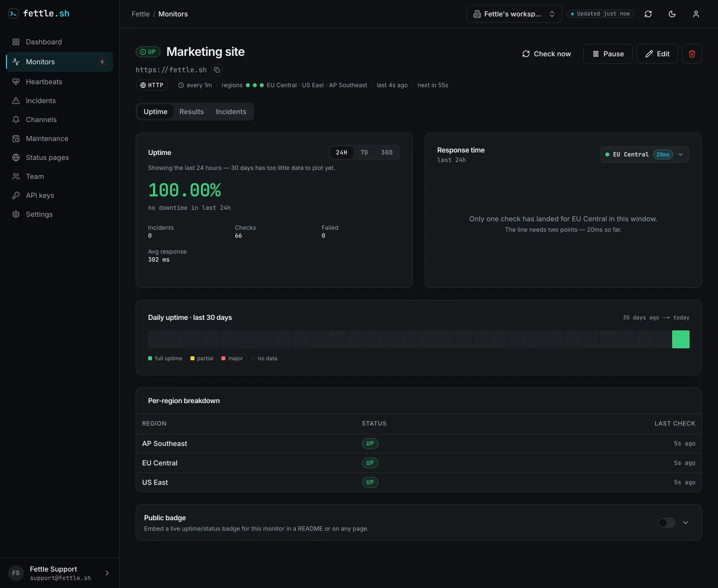Copy the monitor URL

pos(217,70)
